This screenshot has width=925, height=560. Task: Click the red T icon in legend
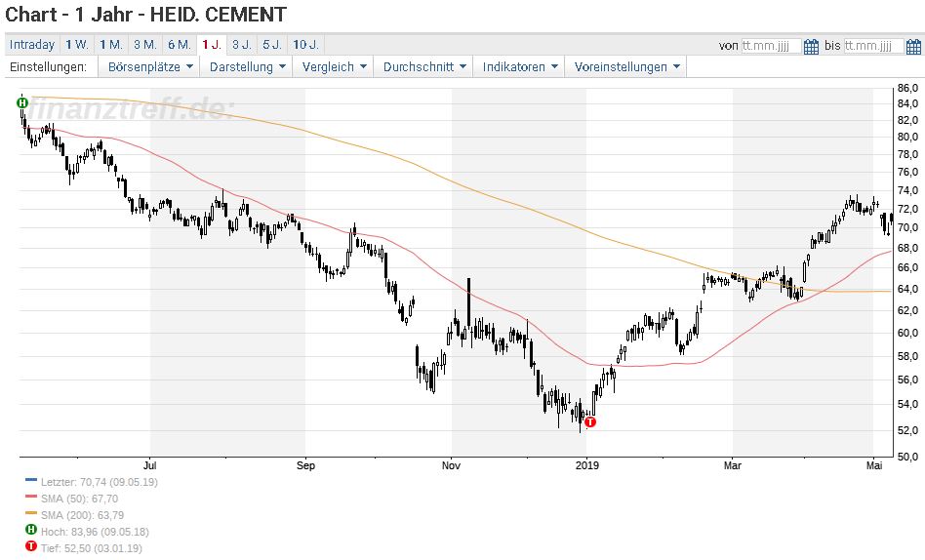click(31, 546)
